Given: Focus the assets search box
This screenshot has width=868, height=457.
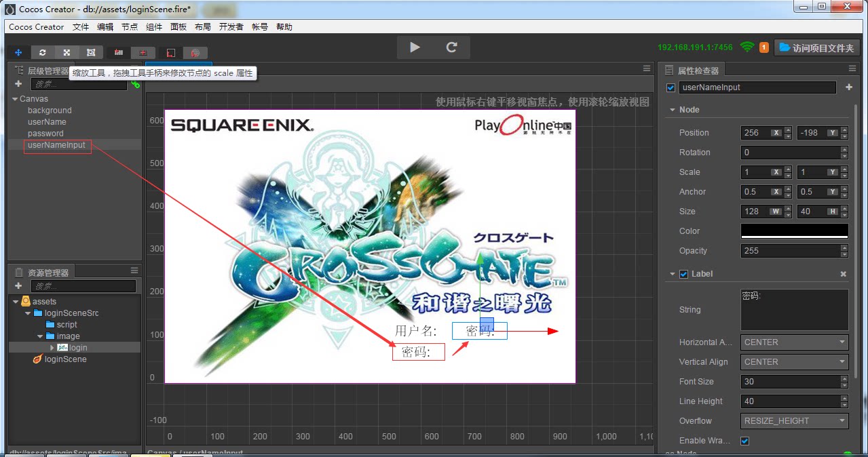Looking at the screenshot, I should click(x=83, y=286).
